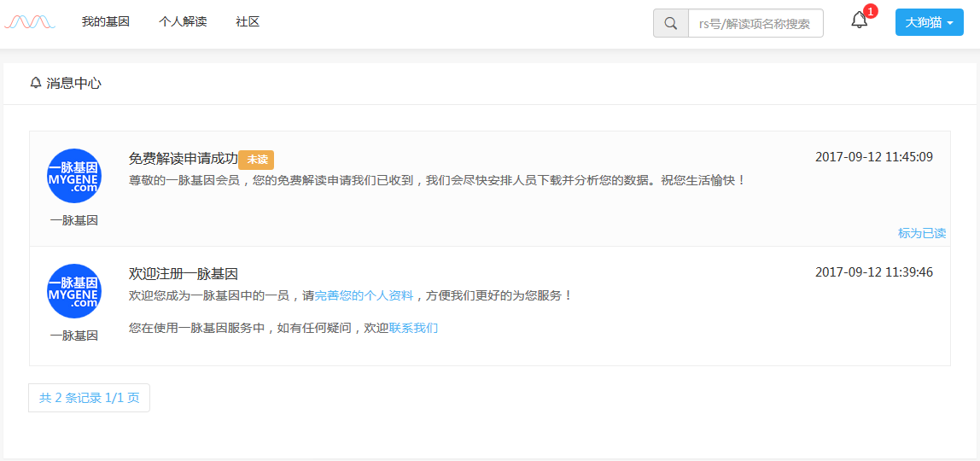Click the pagination 共 2 条记录 1/1 页
This screenshot has width=980, height=461.
click(89, 398)
